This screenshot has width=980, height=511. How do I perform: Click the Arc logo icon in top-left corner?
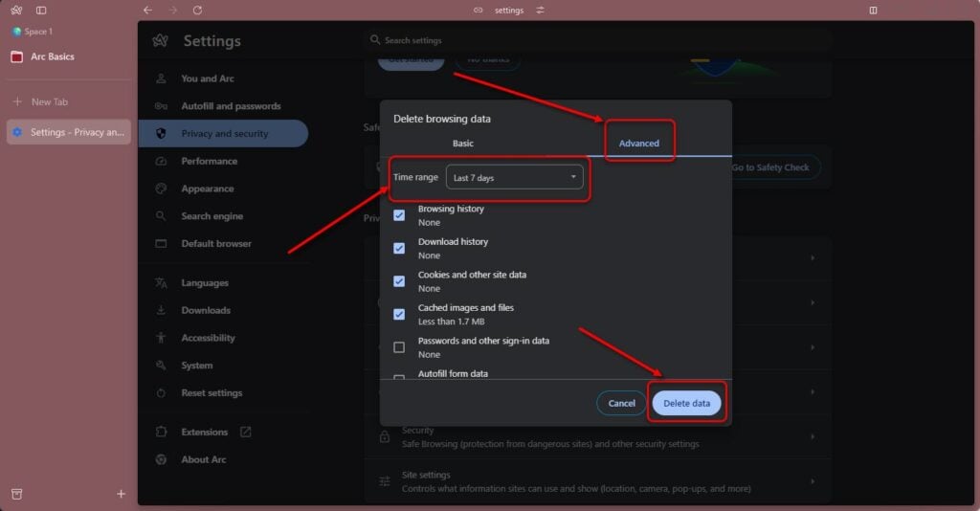[16, 10]
